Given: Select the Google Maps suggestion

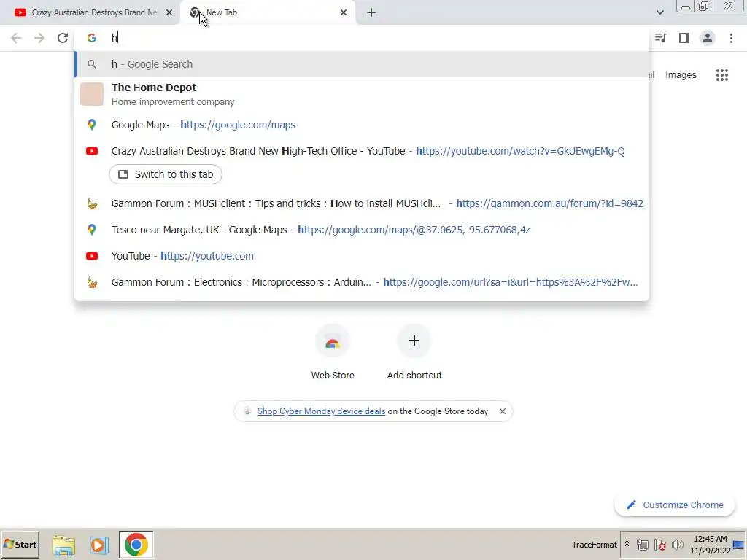Looking at the screenshot, I should coord(362,125).
